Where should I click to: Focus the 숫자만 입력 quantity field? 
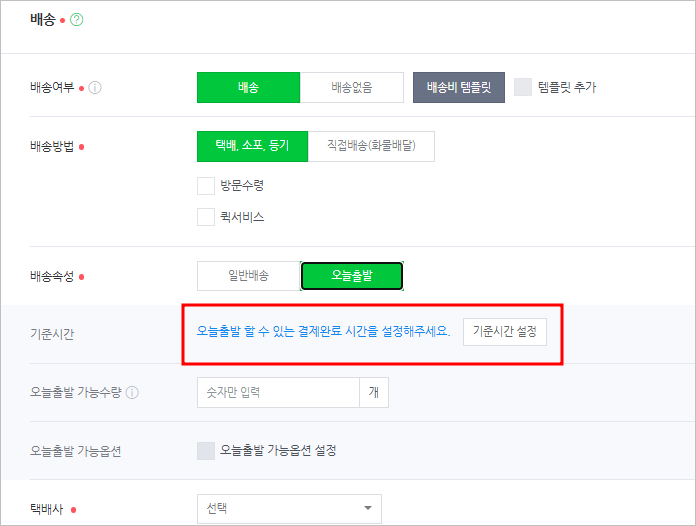point(278,392)
